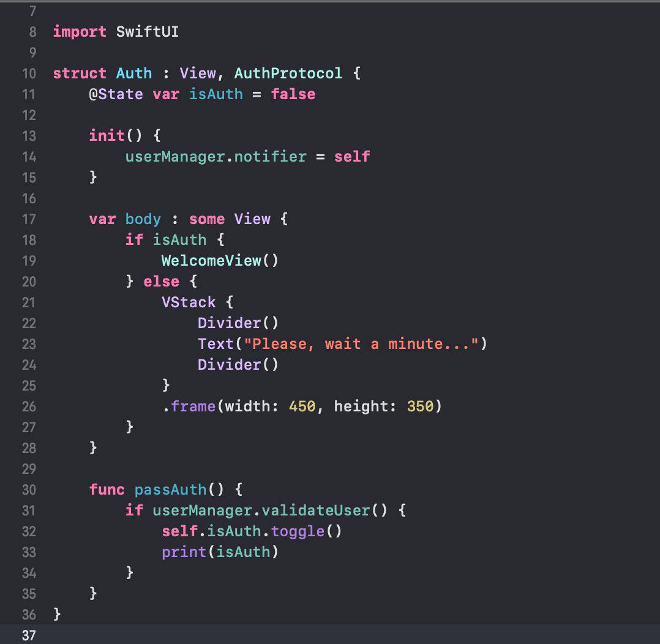Select the 'AuthProtocol' type name

[x=288, y=73]
